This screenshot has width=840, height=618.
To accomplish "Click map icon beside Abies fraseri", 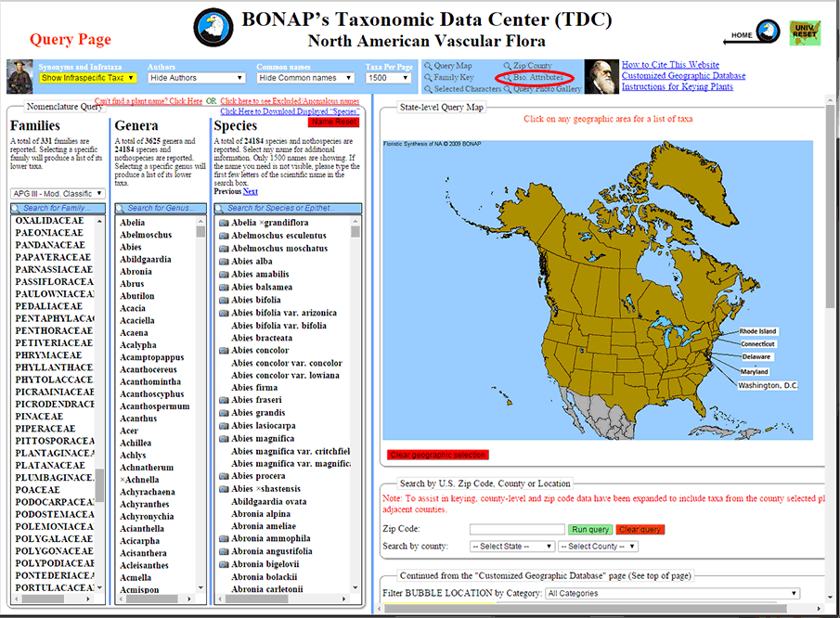I will point(224,400).
